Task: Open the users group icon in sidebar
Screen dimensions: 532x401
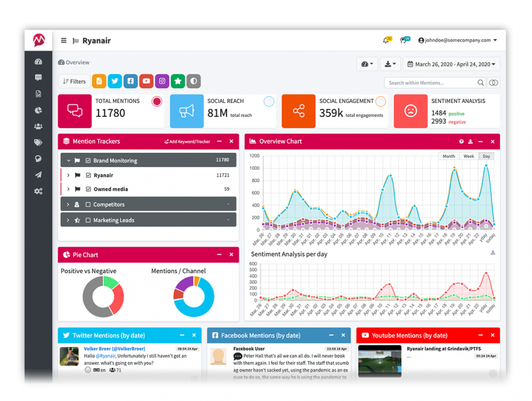Action: pos(38,126)
